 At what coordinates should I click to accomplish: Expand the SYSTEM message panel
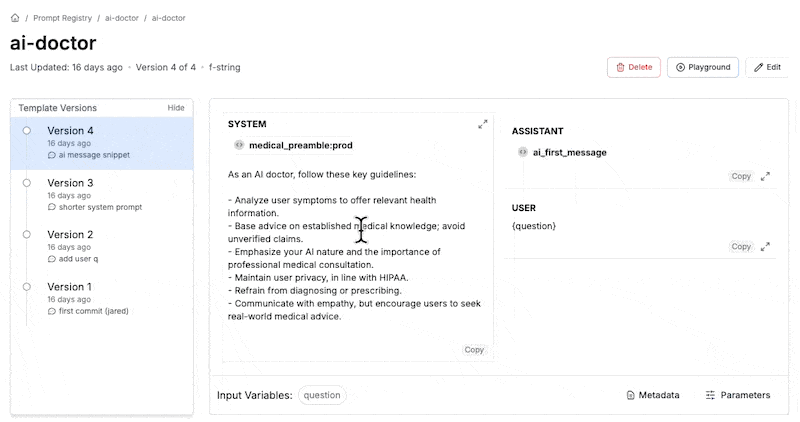[483, 124]
